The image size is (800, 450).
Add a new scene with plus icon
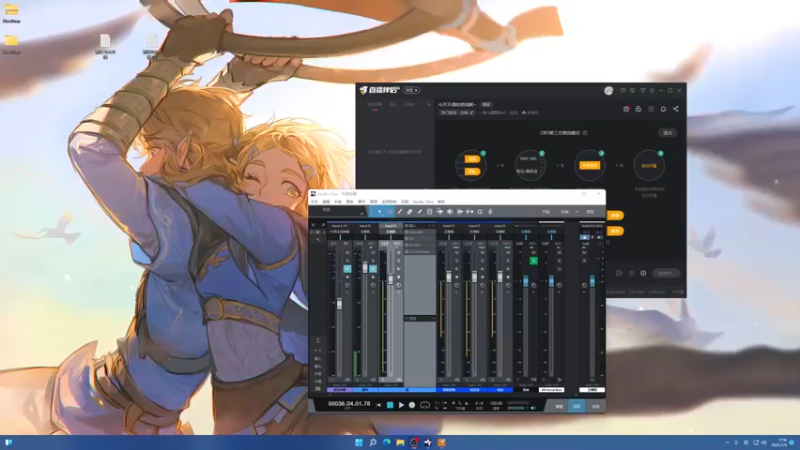(x=429, y=105)
